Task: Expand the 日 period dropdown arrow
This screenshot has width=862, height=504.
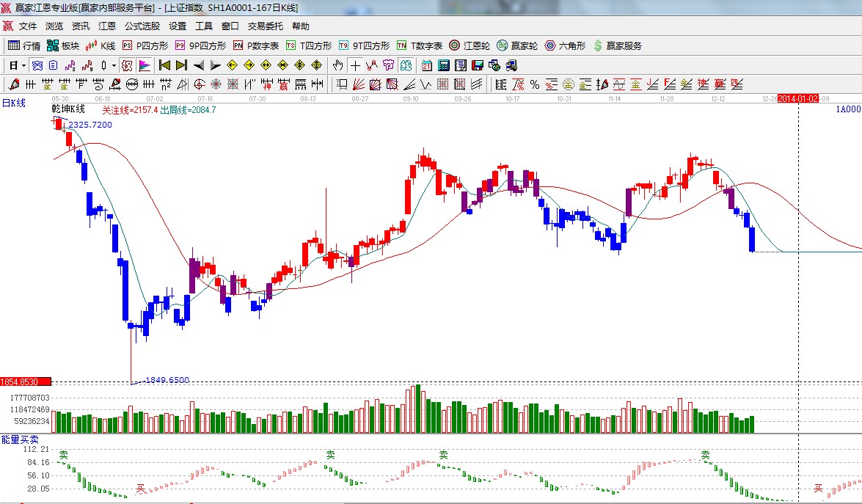Action: tap(23, 65)
